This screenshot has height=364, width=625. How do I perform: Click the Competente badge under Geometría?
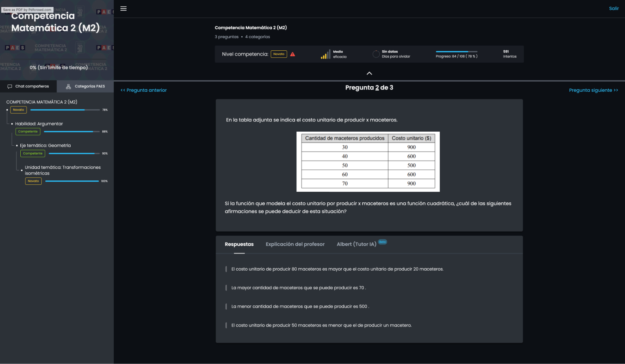33,153
